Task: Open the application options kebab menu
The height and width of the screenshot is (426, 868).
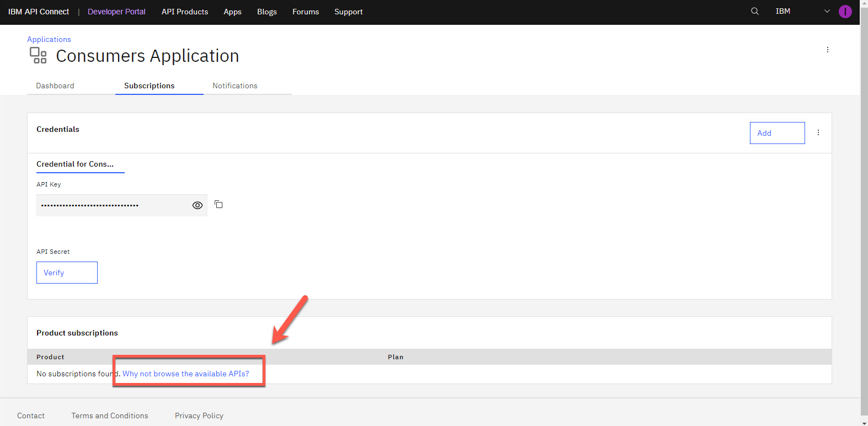Action: (827, 50)
